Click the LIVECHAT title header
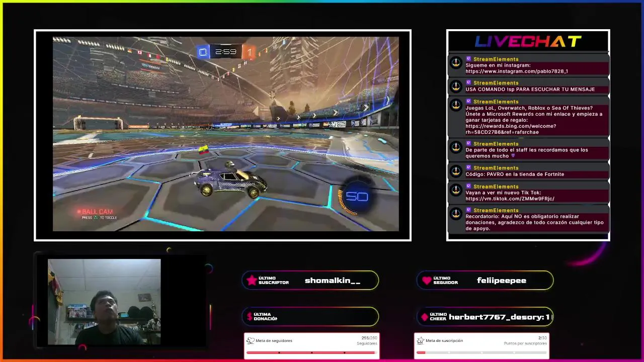 pyautogui.click(x=528, y=41)
